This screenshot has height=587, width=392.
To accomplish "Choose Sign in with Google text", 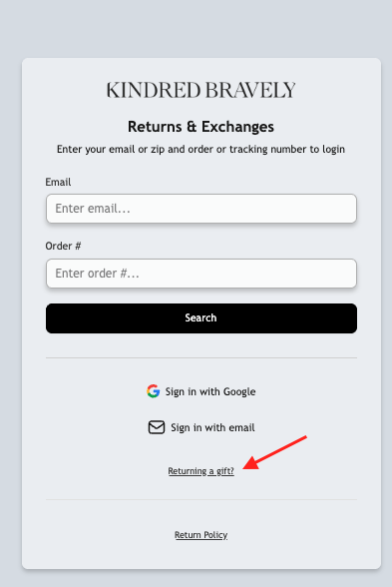I will point(210,391).
